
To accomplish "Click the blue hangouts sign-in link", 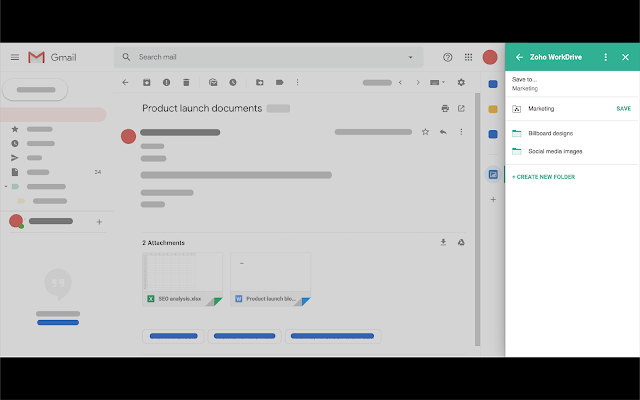I will 58,322.
